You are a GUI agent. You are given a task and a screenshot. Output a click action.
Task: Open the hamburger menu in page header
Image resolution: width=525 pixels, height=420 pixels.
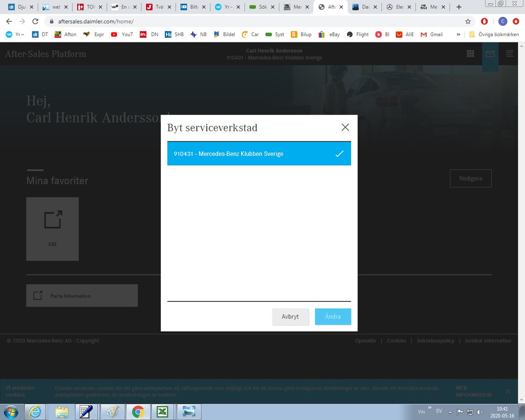tap(510, 54)
